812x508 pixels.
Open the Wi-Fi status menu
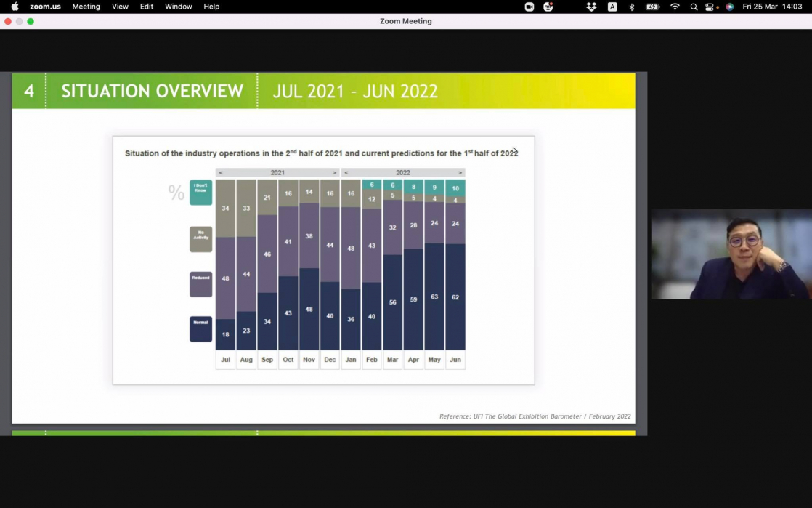click(x=675, y=7)
